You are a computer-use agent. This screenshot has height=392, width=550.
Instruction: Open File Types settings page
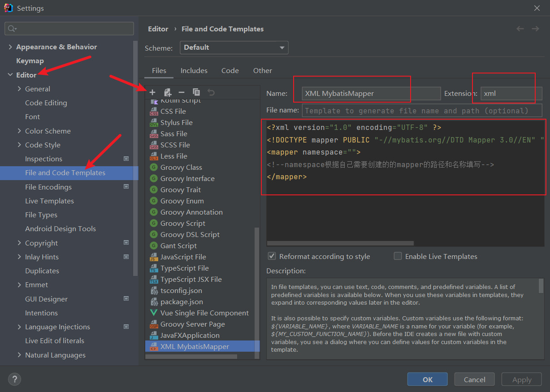click(41, 215)
